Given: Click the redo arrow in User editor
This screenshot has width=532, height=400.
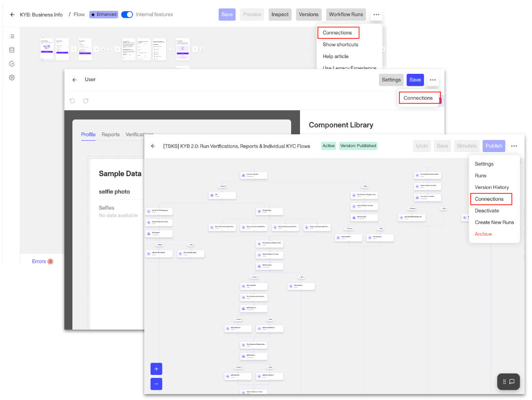Looking at the screenshot, I should (x=86, y=101).
